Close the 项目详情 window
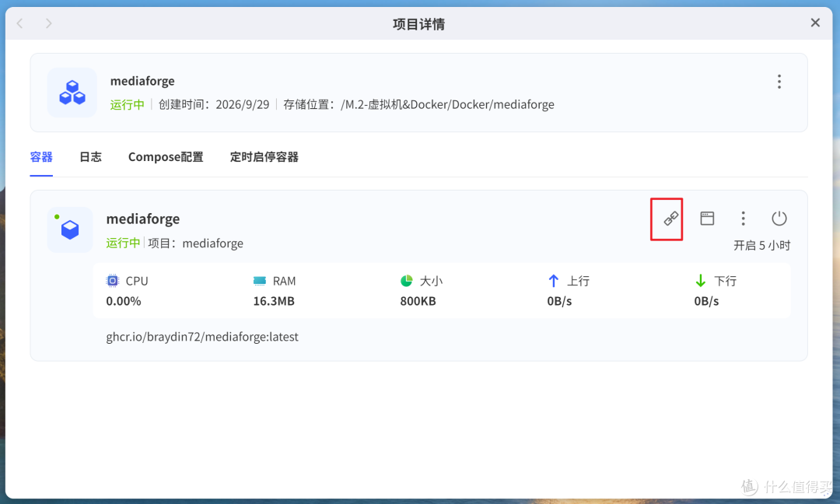This screenshot has height=504, width=840. [x=815, y=23]
